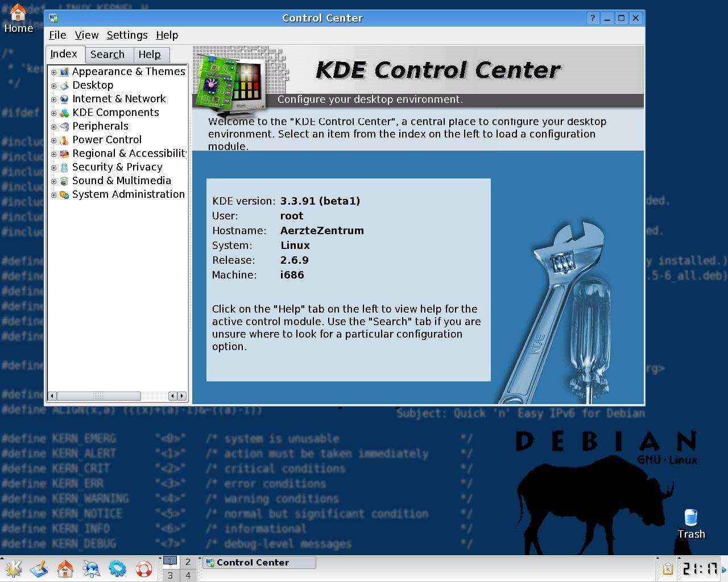
Task: Open the Home desktop icon
Action: [18, 18]
